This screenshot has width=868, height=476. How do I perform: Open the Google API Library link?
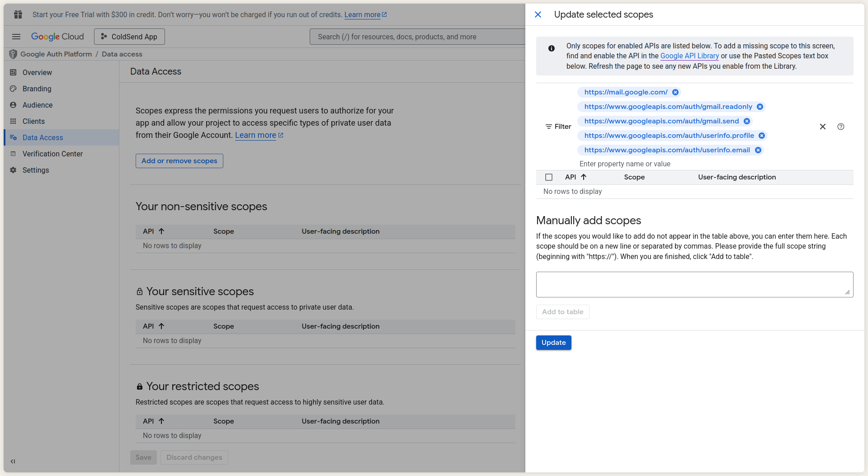(x=689, y=56)
